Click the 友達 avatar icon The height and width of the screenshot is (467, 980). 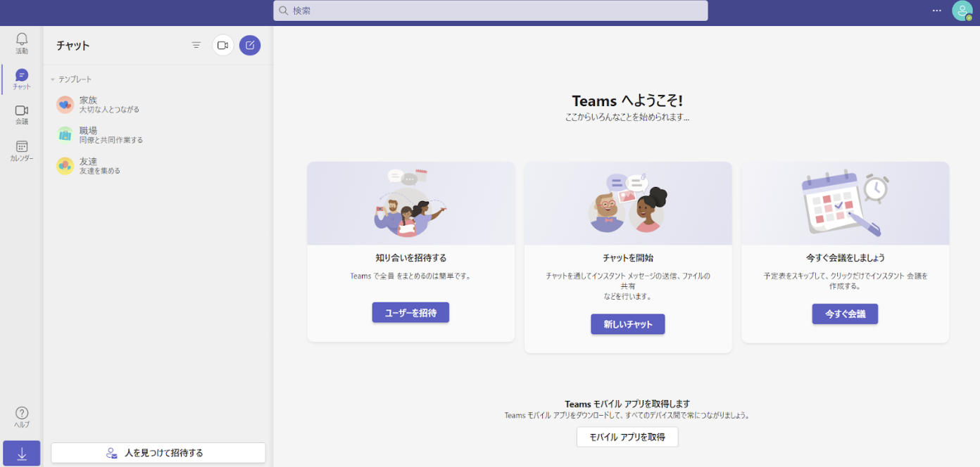coord(65,165)
